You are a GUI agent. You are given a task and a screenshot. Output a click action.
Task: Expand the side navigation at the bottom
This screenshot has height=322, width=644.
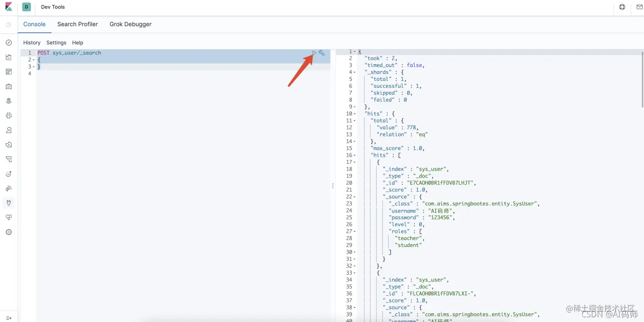click(9, 318)
